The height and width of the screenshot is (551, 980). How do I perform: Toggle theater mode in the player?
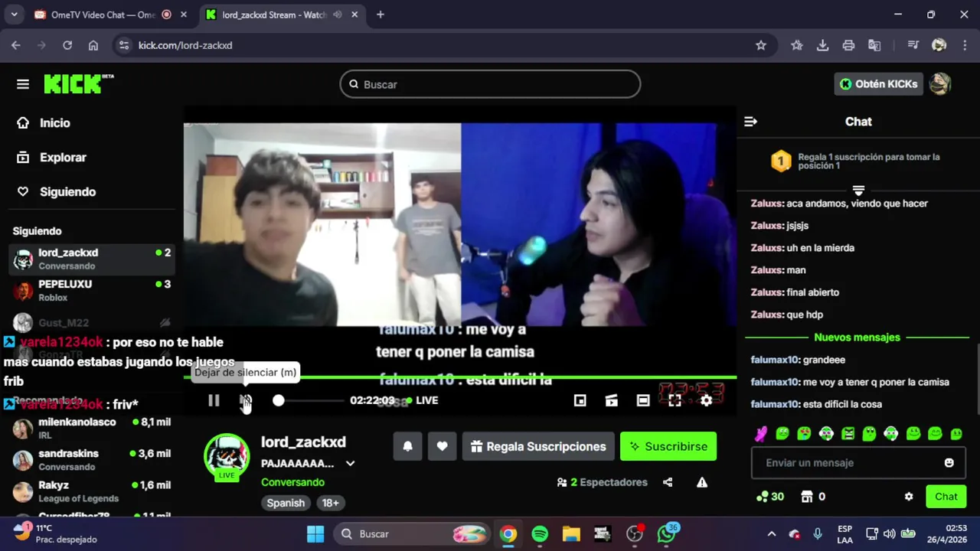[643, 400]
